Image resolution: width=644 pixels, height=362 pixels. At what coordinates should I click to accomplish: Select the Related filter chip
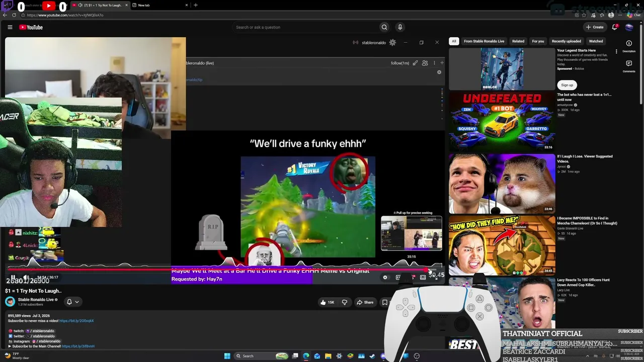click(x=518, y=41)
